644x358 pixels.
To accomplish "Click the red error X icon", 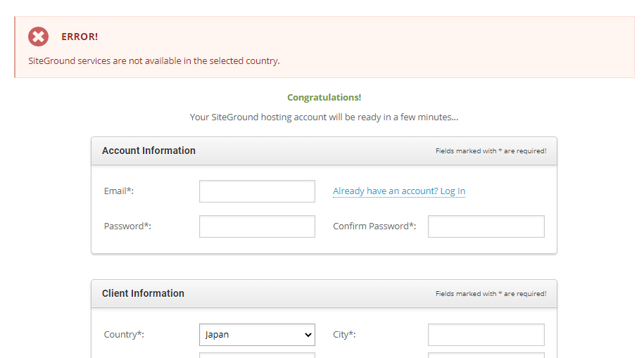I will 38,37.
